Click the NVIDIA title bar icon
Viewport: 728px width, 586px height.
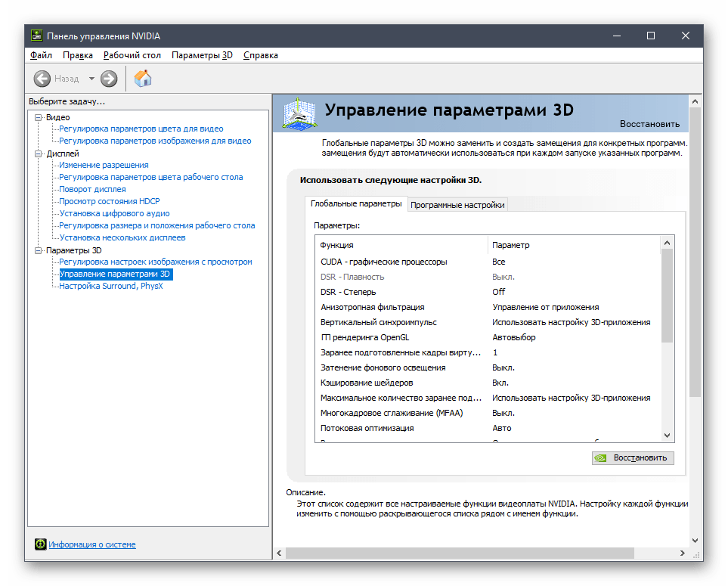point(36,36)
